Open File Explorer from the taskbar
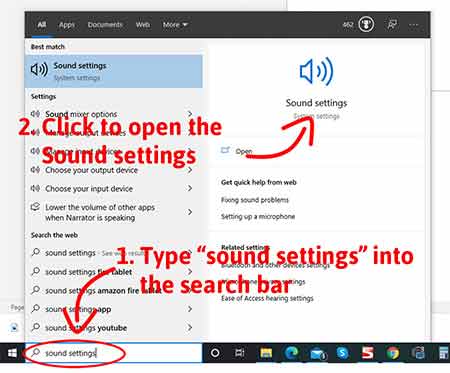 (x=266, y=353)
